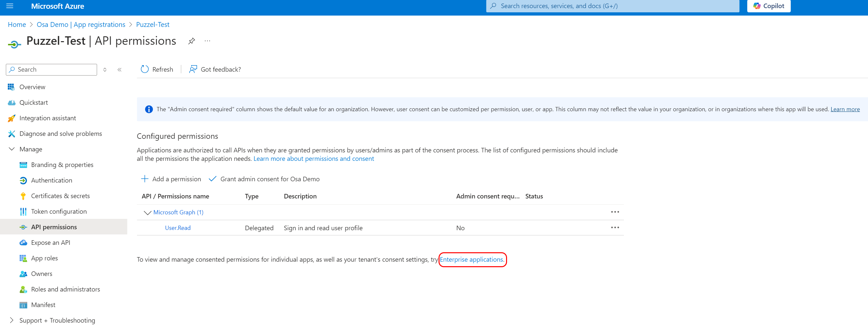This screenshot has height=333, width=868.
Task: Open the ellipsis menu beside the page title
Action: tap(207, 41)
